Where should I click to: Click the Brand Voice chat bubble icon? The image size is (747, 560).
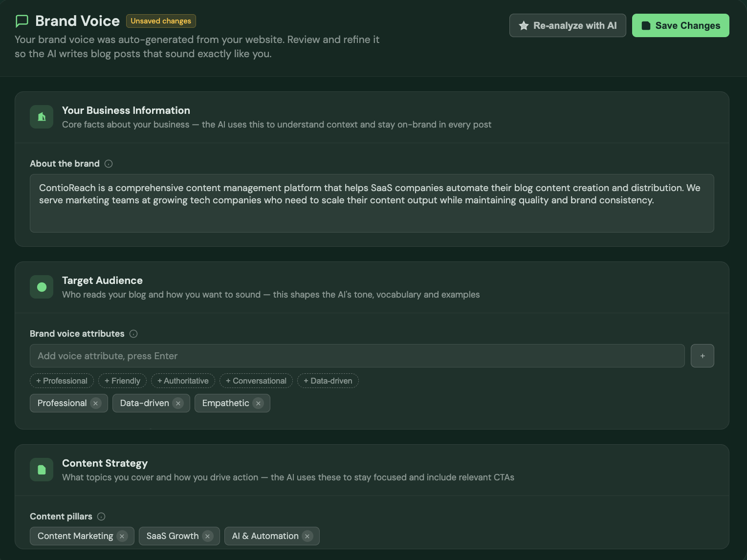click(x=22, y=21)
